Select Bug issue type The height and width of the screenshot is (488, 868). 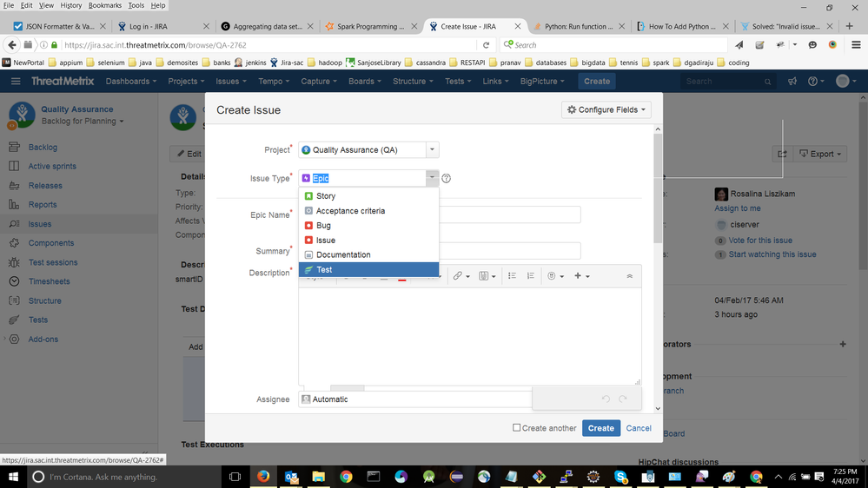(x=368, y=225)
